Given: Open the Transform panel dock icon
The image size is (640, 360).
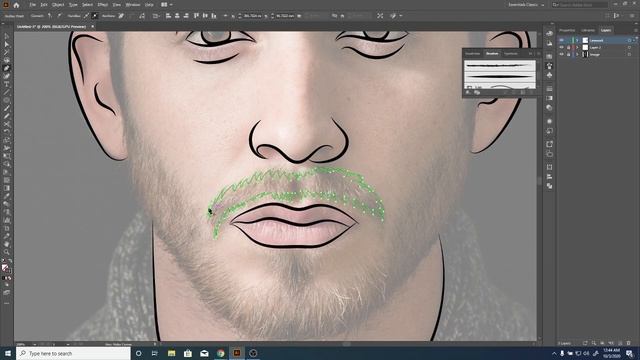Looking at the screenshot, I should tap(549, 167).
